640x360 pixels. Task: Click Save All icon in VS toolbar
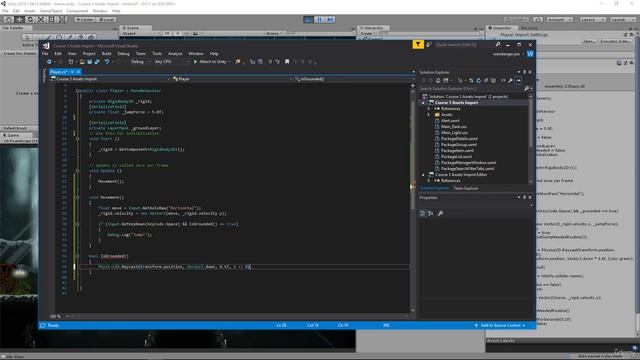(97, 62)
